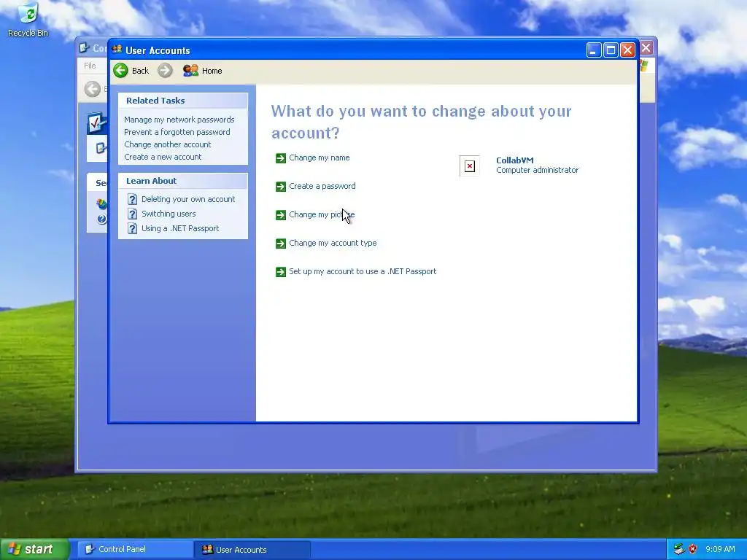Close the User Accounts window
The image size is (747, 560).
(x=627, y=50)
